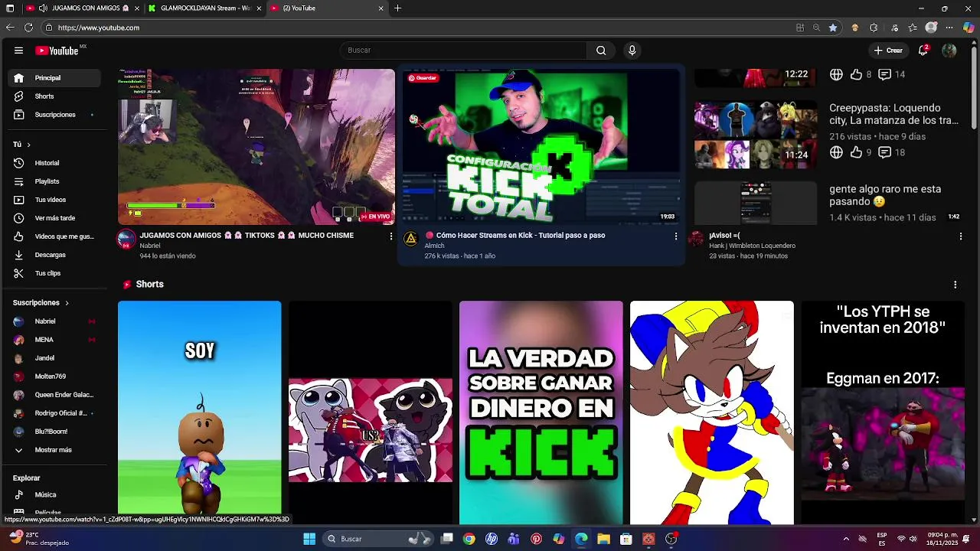
Task: Open Ver más tarde in the sidebar
Action: (54, 218)
